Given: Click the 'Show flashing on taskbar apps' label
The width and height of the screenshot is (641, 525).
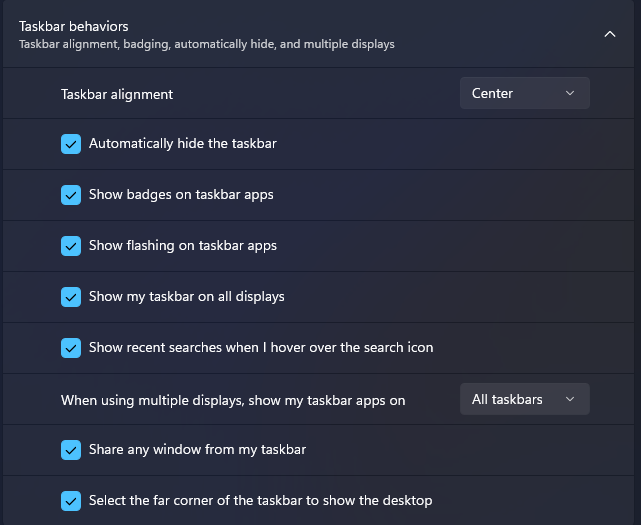Looking at the screenshot, I should click(182, 245).
